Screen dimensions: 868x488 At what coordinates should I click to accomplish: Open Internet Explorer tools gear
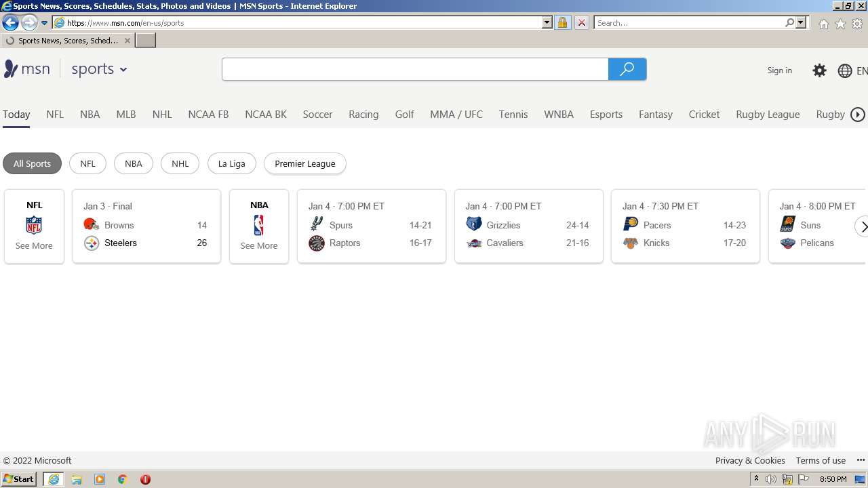[x=857, y=24]
